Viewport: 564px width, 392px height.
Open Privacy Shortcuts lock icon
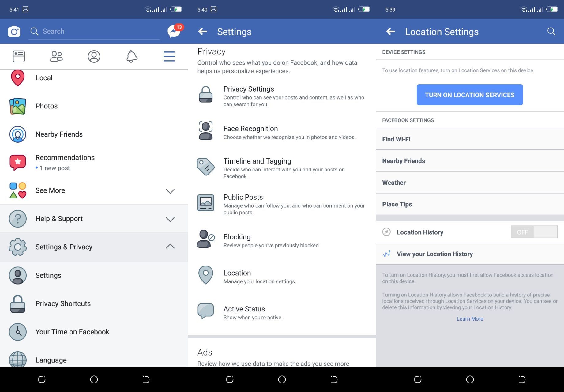coord(18,304)
